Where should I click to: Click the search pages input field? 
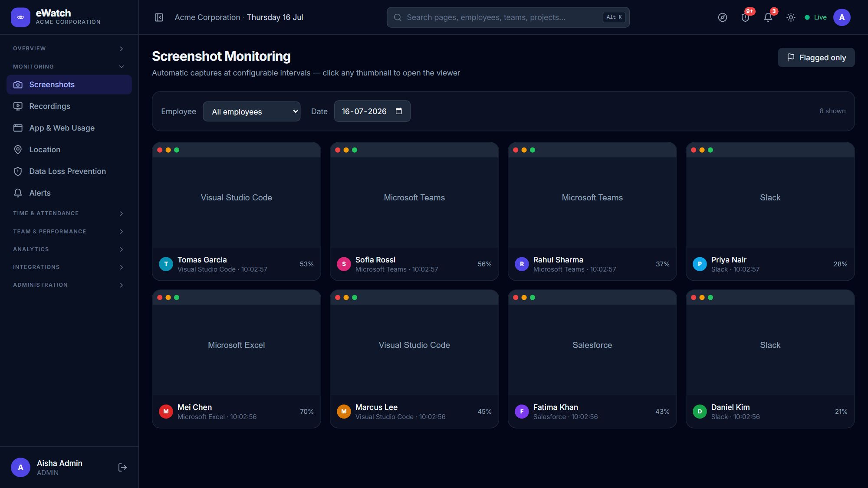(x=508, y=17)
